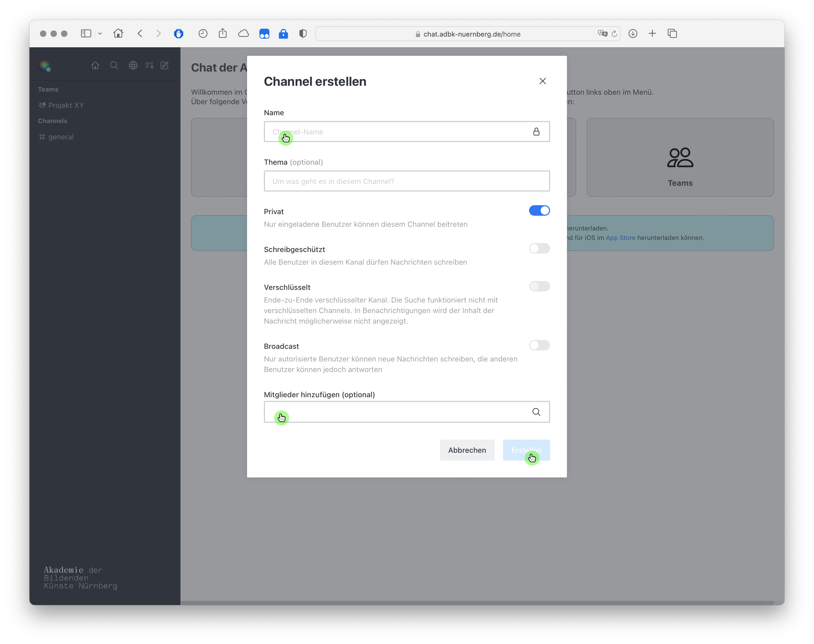Show downloads with the download arrow icon
814x644 pixels.
pos(633,34)
